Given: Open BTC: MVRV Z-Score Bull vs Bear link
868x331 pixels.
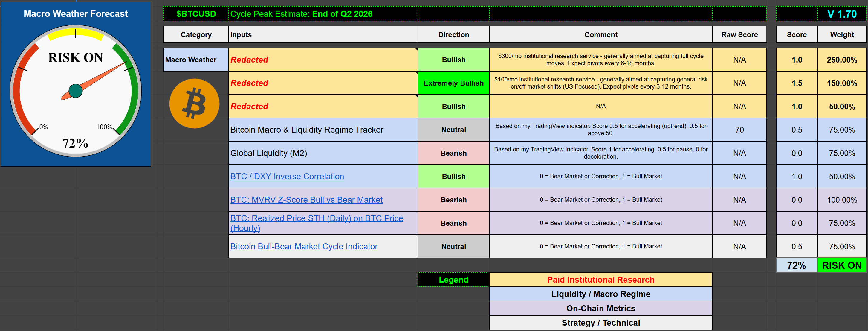Looking at the screenshot, I should pyautogui.click(x=306, y=200).
